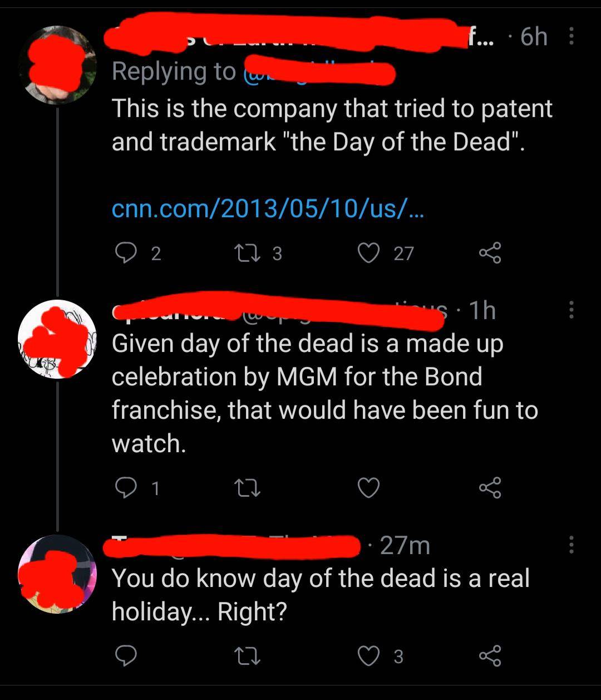Open more options for the 27m tweet
Image resolution: width=601 pixels, height=700 pixels.
coord(570,545)
